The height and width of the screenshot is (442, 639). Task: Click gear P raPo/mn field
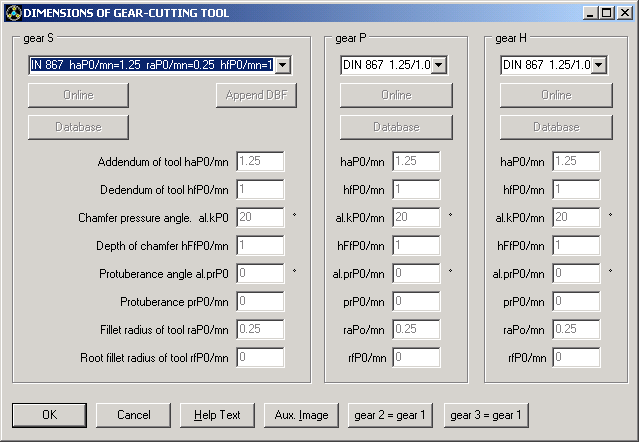(416, 329)
